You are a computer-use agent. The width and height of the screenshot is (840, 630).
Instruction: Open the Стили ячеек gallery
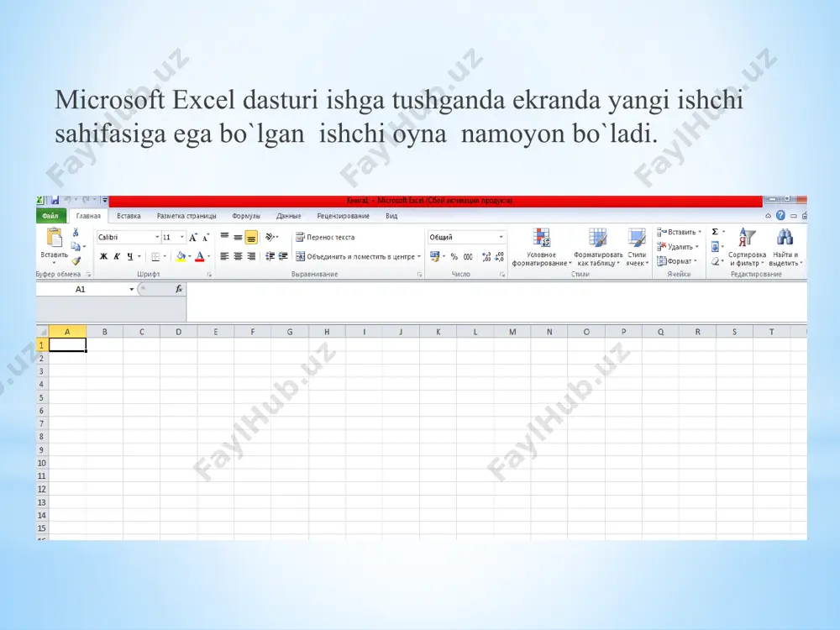point(637,247)
